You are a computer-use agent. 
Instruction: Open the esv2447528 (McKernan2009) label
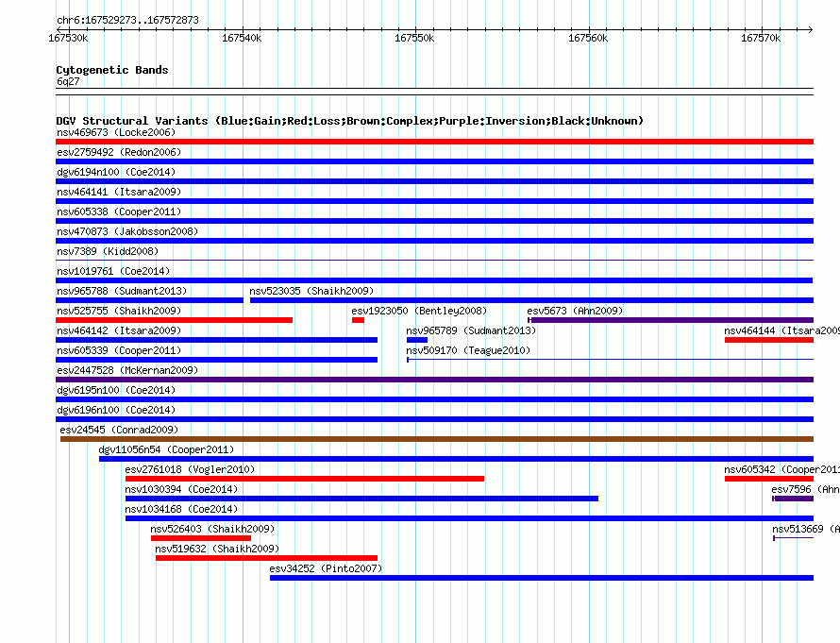[127, 370]
